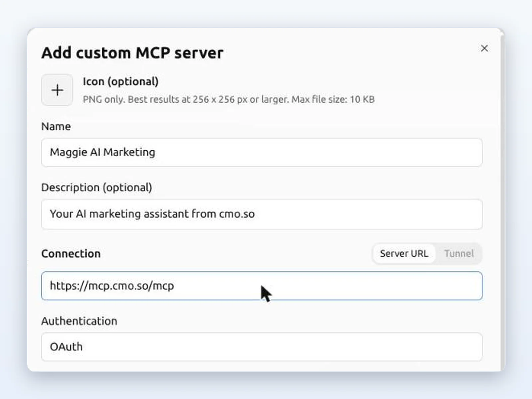This screenshot has height=399, width=532.
Task: Close the Add custom MCP server dialog
Action: (484, 48)
